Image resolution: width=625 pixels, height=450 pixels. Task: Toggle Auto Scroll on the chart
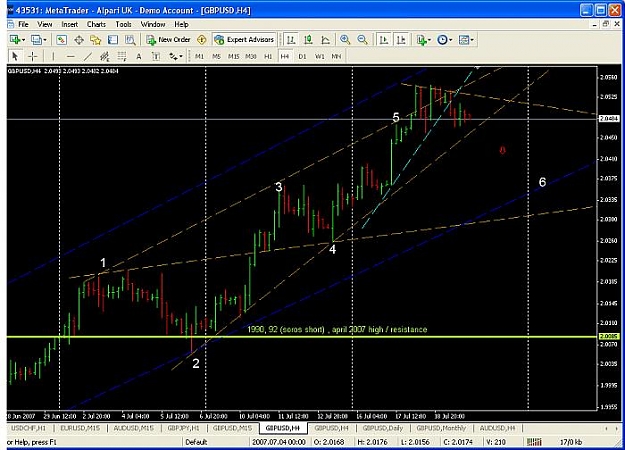[x=384, y=39]
